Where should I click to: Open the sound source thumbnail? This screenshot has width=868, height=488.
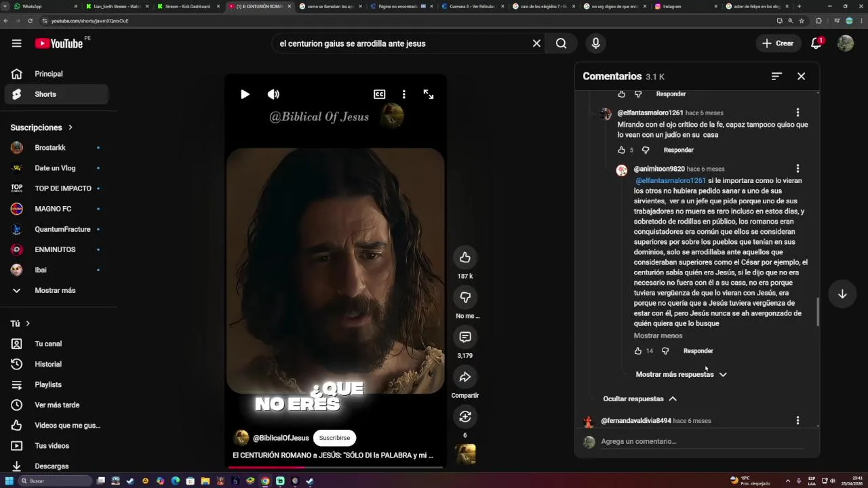pos(465,453)
